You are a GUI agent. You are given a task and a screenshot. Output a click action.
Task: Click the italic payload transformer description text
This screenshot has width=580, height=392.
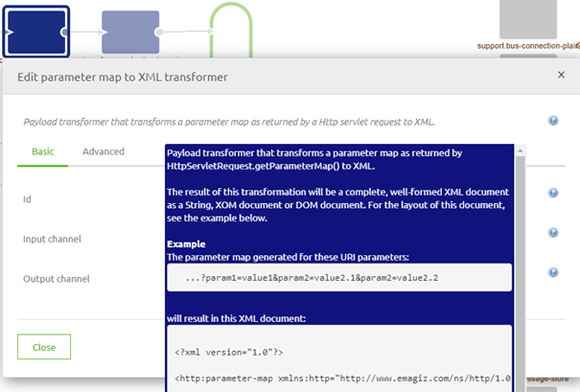point(229,122)
